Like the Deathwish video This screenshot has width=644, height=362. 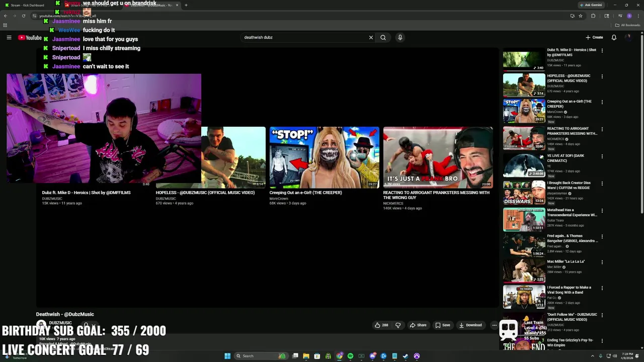tap(381, 325)
